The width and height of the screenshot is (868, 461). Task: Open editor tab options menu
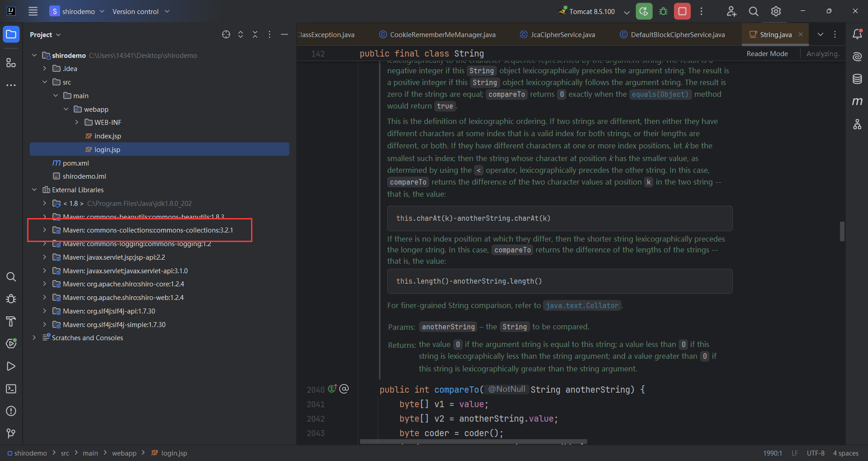835,34
